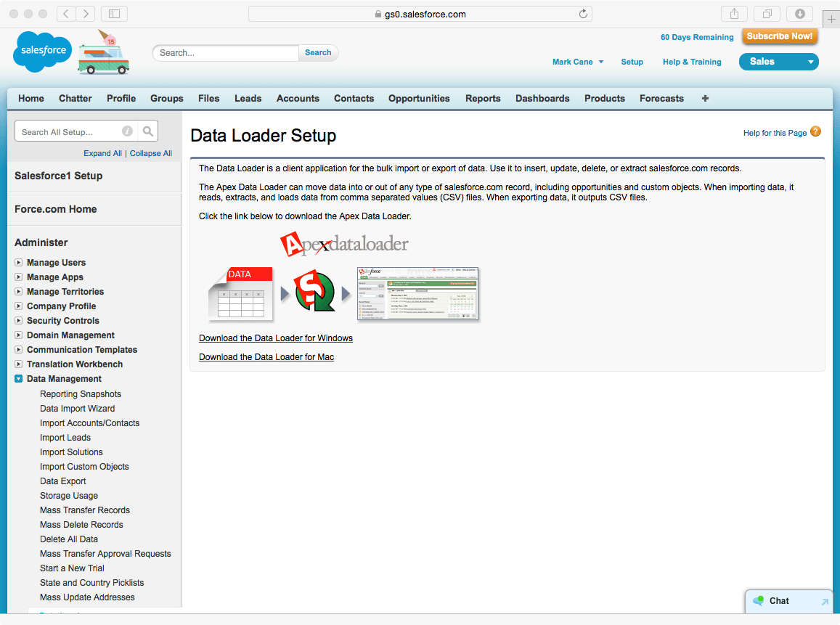Expand Translation Workbench section
840x625 pixels.
click(19, 364)
